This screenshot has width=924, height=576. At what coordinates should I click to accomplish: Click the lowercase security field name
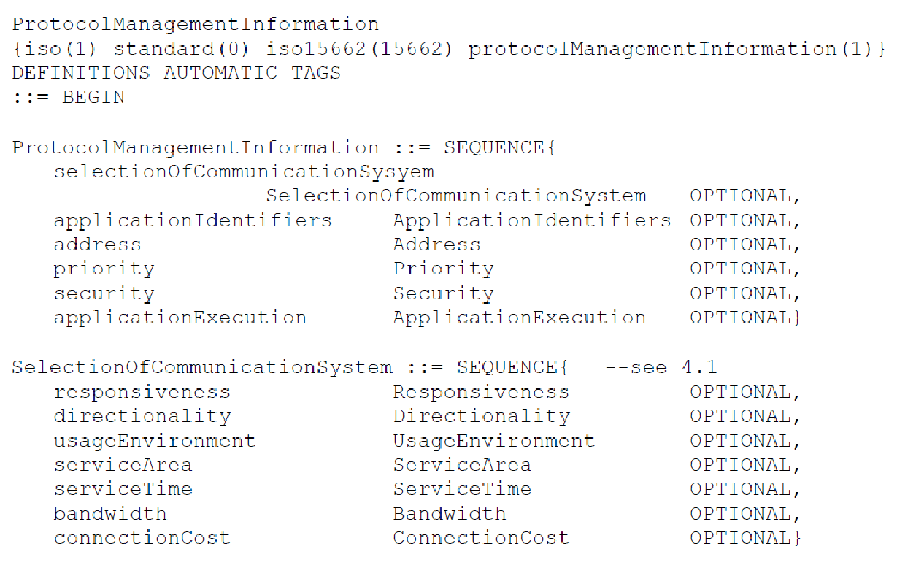(104, 293)
